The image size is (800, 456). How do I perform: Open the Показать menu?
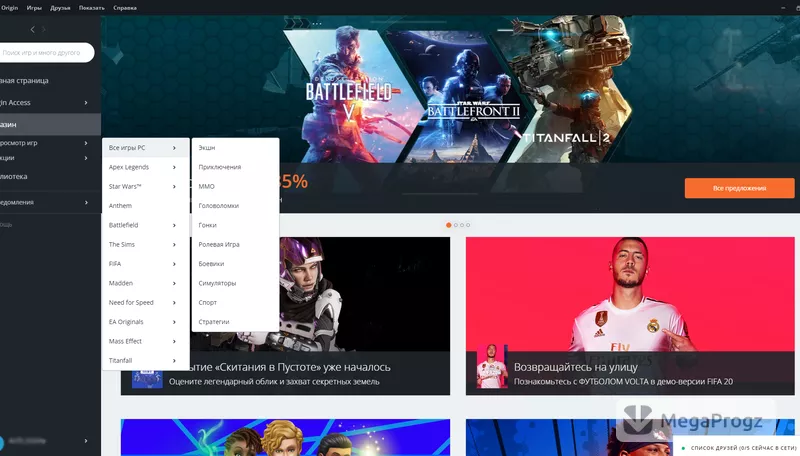point(92,8)
